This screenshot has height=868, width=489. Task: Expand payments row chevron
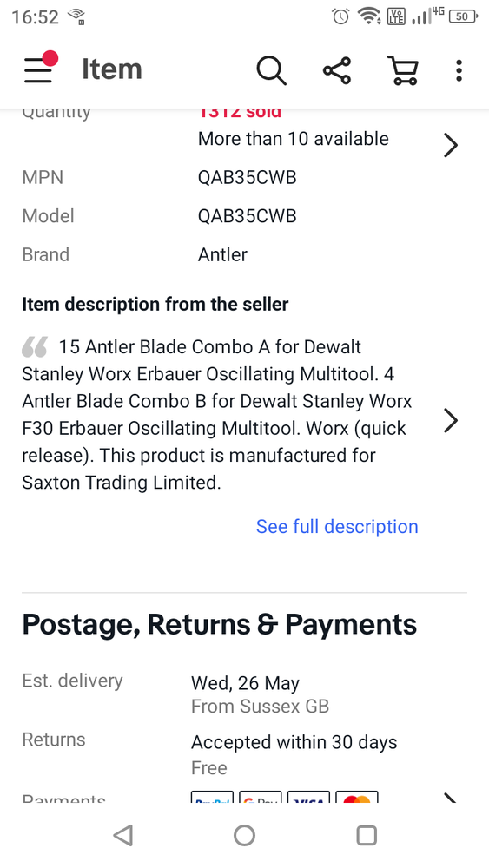[451, 798]
